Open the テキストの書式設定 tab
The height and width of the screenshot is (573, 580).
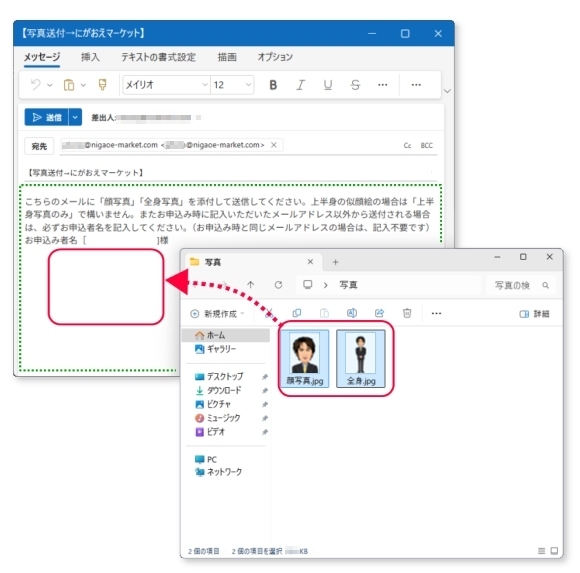point(158,57)
